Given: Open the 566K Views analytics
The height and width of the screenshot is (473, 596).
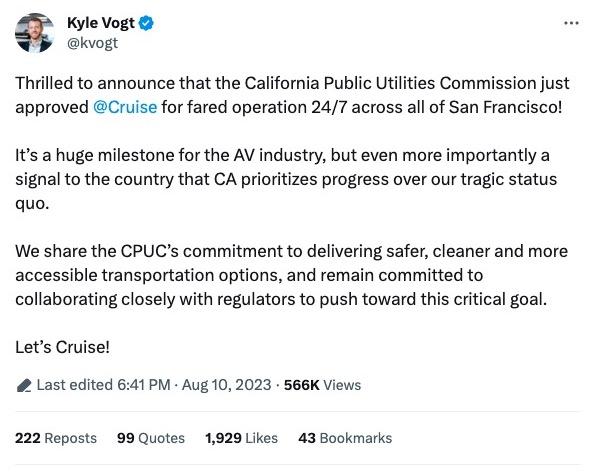Looking at the screenshot, I should click(322, 385).
